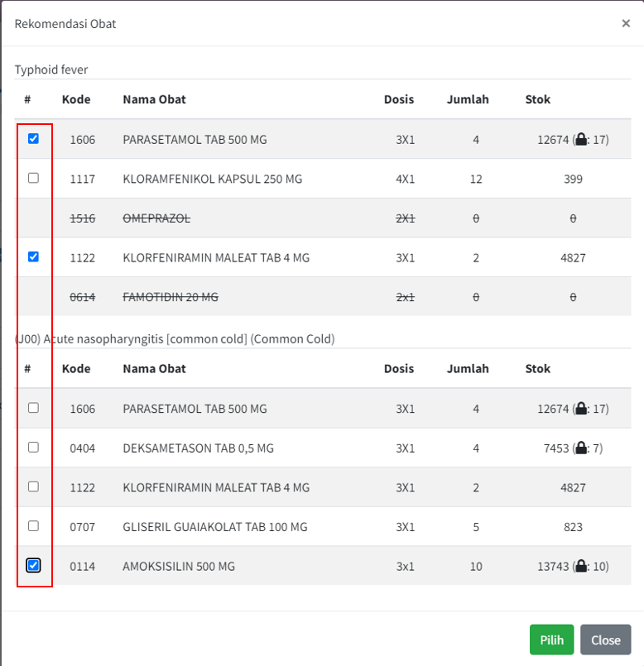The width and height of the screenshot is (644, 666).
Task: Deselect the Amoksisilin 500 MG checkbox
Action: pos(33,566)
